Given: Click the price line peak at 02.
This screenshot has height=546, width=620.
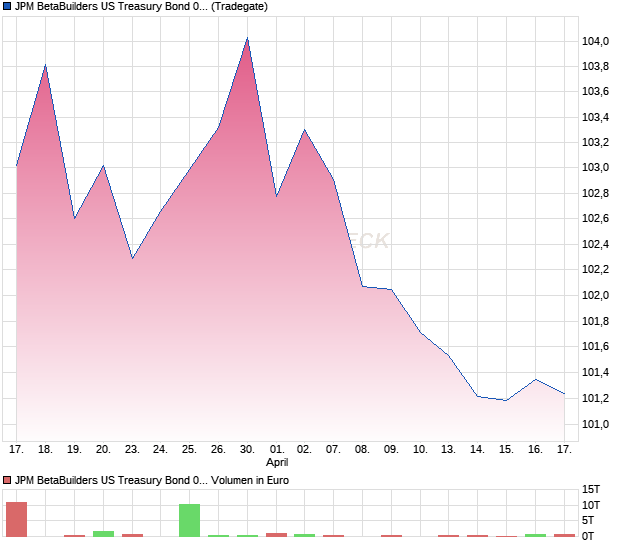Looking at the screenshot, I should (x=305, y=130).
